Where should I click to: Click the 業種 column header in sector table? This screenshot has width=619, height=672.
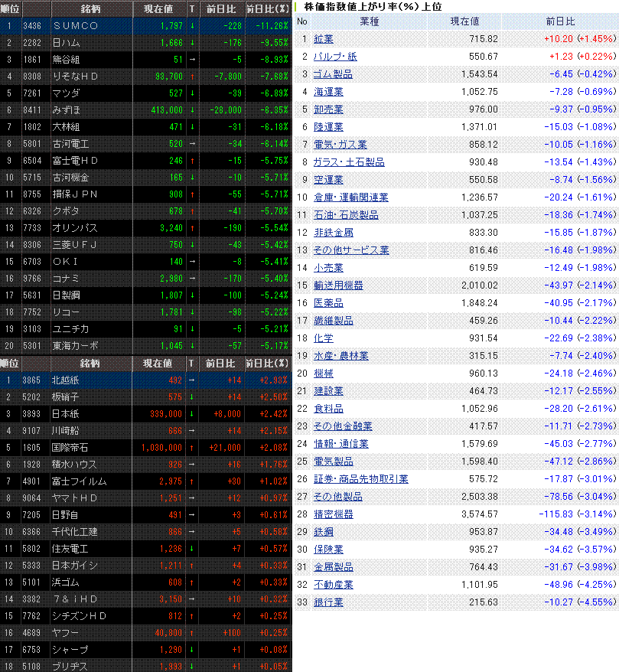370,21
